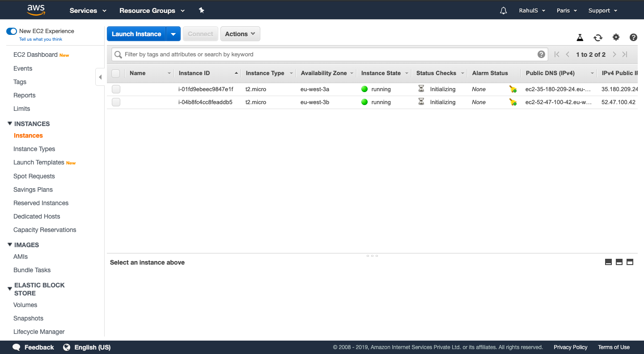Open the Services menu
This screenshot has width=644, height=354.
(x=88, y=11)
